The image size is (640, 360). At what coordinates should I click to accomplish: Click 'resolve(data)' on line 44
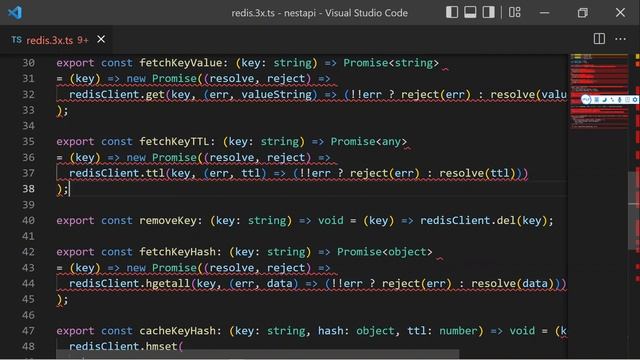pyautogui.click(x=512, y=284)
